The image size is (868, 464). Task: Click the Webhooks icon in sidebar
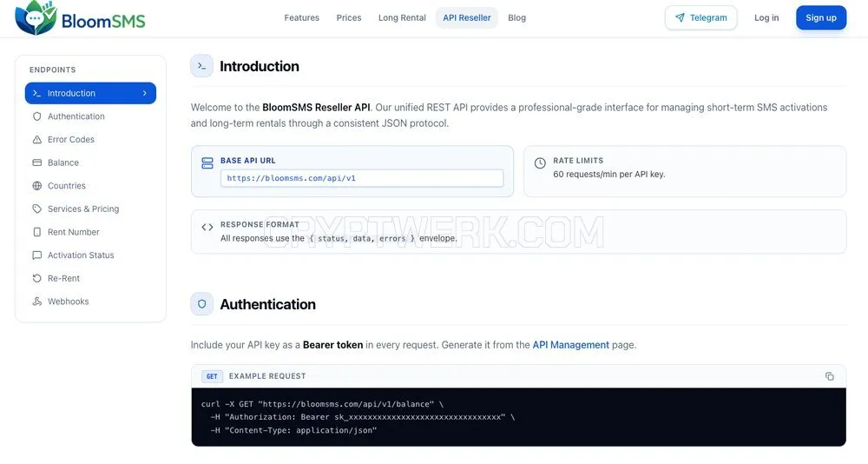pos(37,302)
